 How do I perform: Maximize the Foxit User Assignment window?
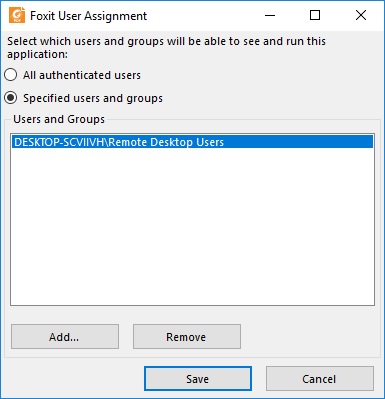tap(315, 15)
